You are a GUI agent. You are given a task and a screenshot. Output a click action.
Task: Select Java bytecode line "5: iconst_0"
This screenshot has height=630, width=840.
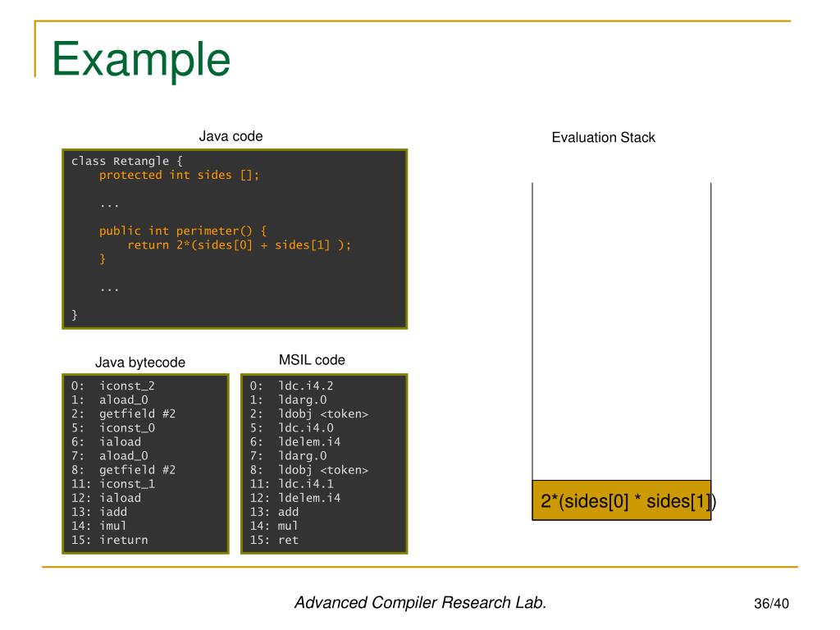click(x=113, y=427)
